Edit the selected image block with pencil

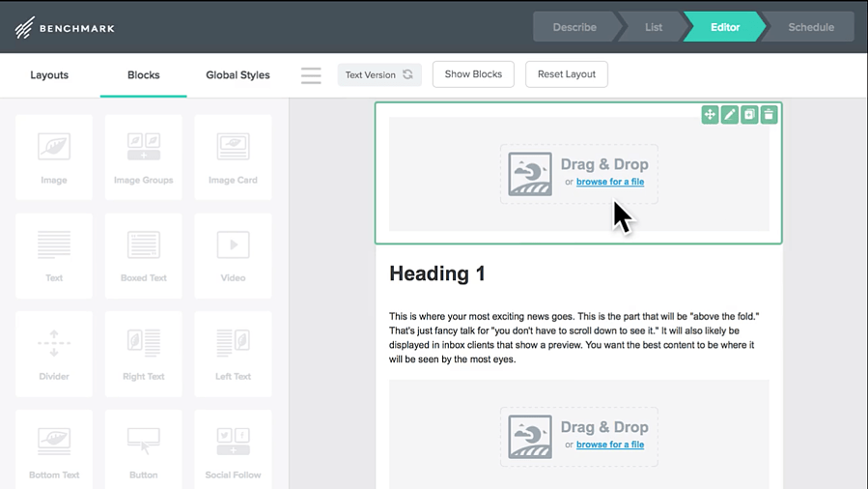click(730, 115)
